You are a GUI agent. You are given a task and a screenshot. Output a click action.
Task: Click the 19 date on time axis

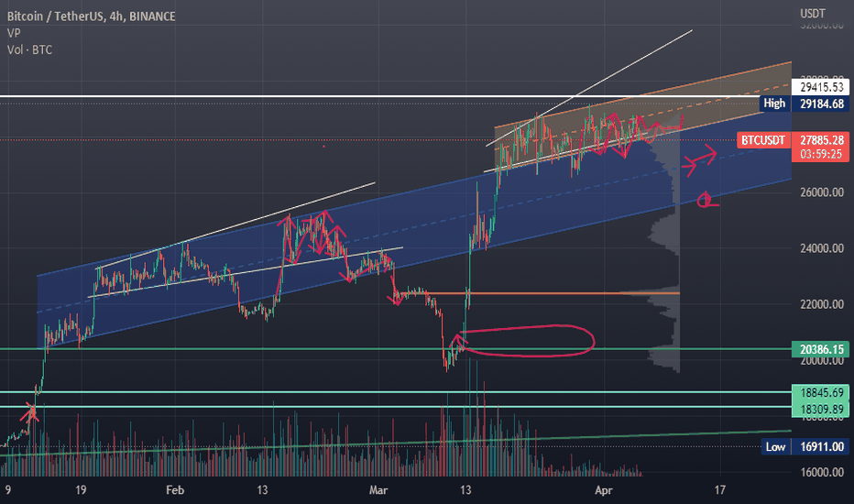tap(81, 490)
